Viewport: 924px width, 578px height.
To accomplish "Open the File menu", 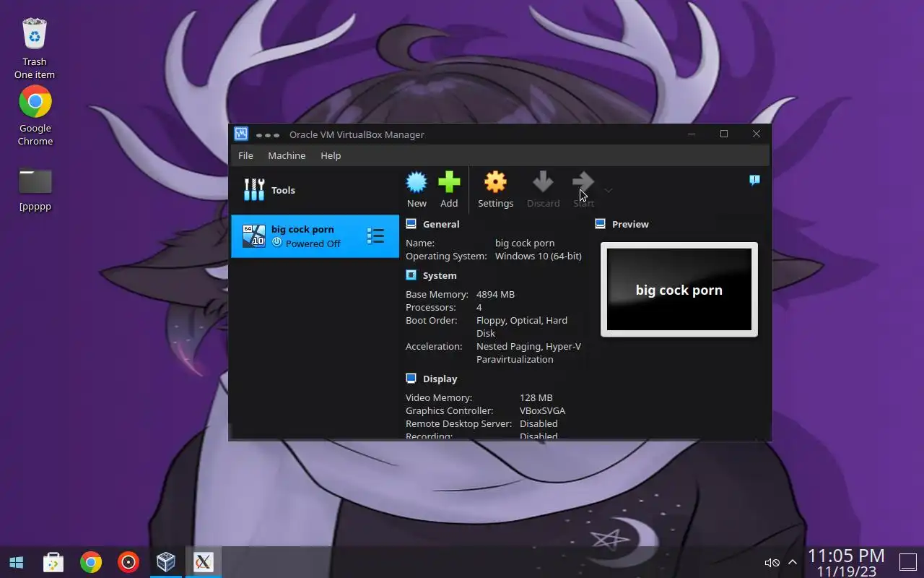I will 245,155.
